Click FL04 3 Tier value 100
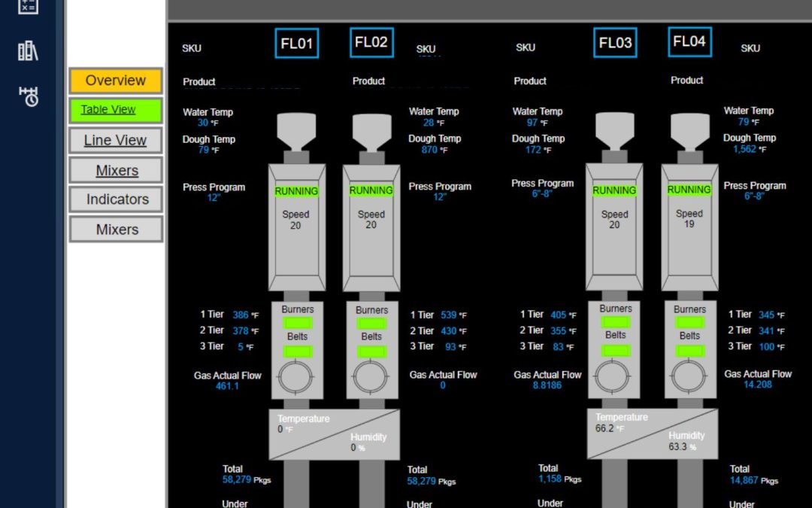The height and width of the screenshot is (508, 812). click(x=766, y=347)
